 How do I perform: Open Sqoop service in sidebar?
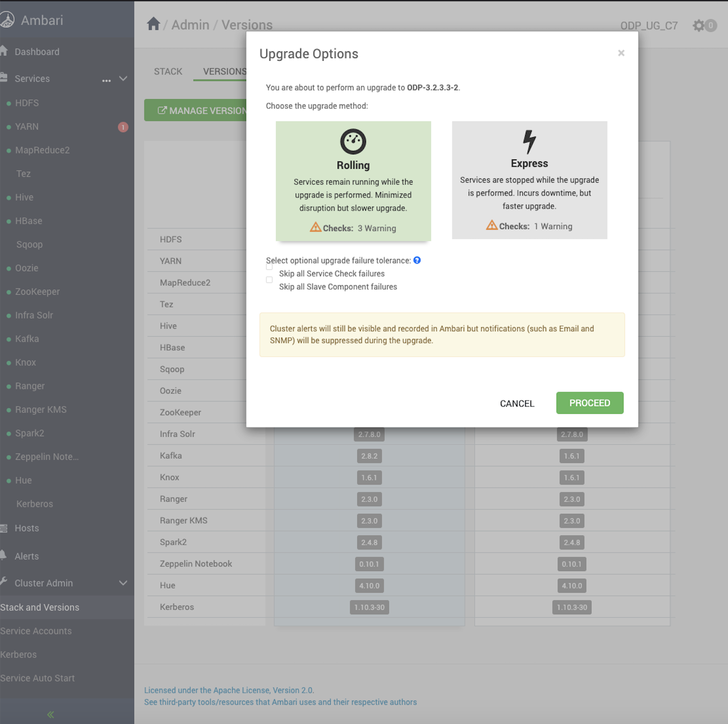pos(30,244)
